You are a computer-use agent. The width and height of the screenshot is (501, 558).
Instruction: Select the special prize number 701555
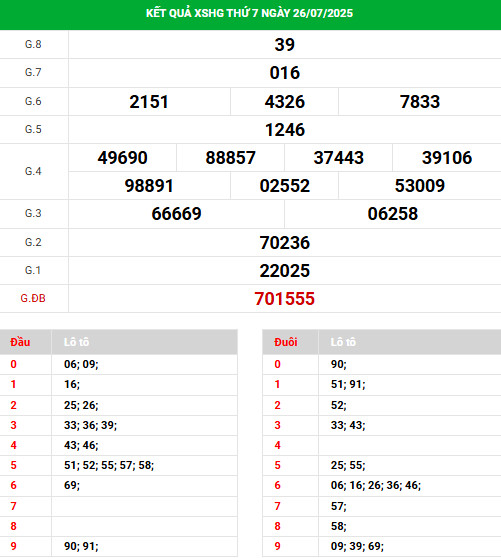tap(285, 299)
